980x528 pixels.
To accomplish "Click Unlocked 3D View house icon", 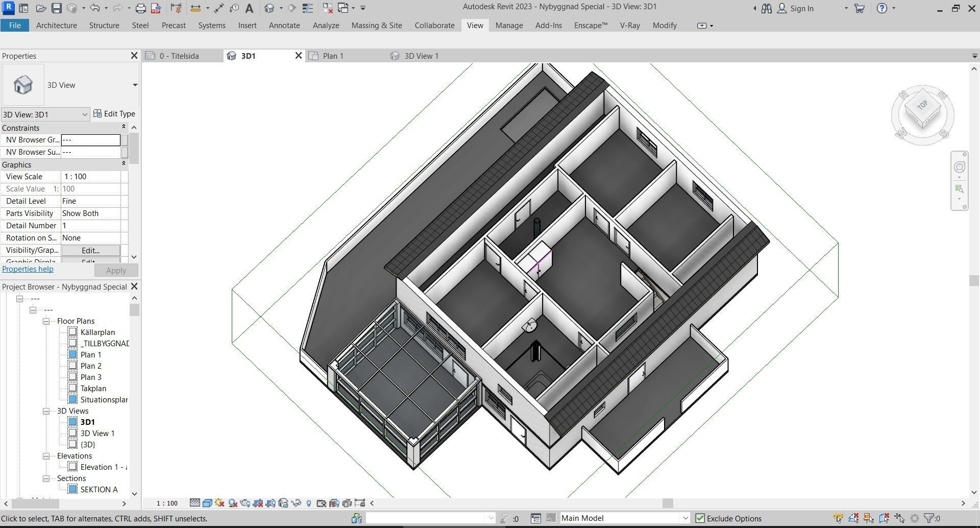I will pos(283,503).
